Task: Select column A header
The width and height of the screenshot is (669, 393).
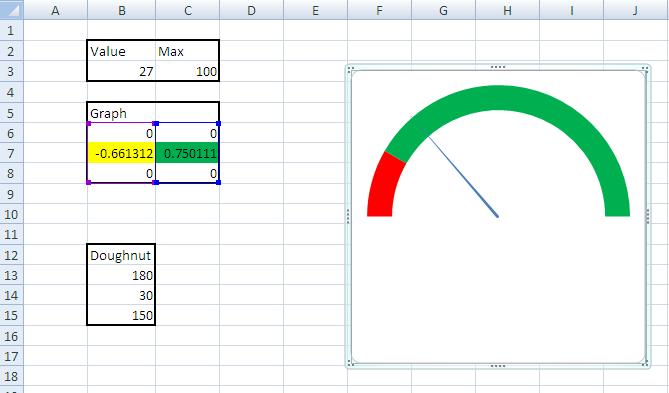Action: [x=55, y=9]
